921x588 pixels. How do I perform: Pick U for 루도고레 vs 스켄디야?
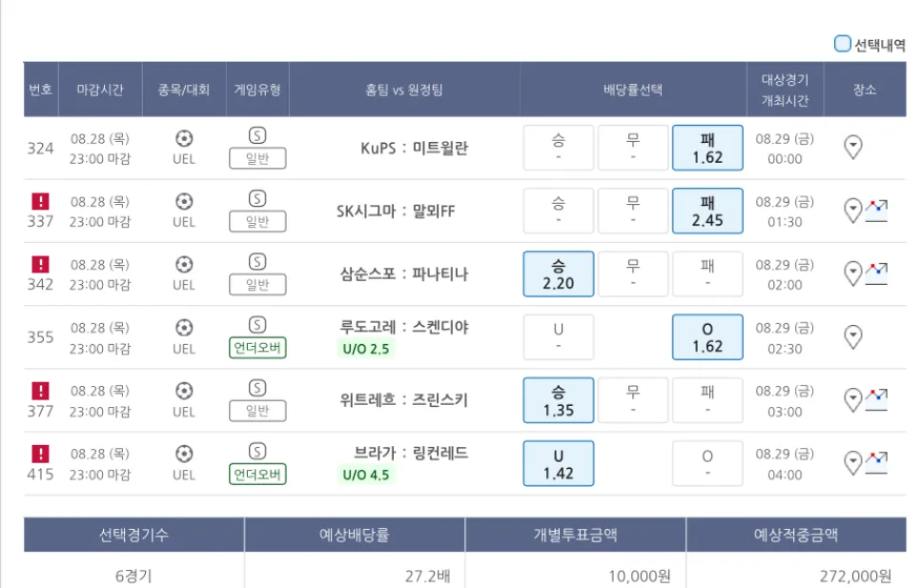pos(559,337)
